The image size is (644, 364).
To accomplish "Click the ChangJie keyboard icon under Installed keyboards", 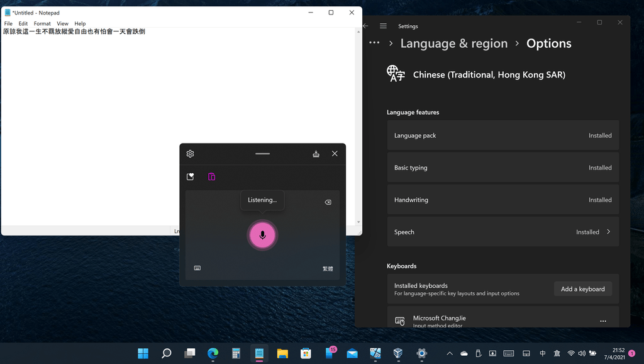I will (399, 321).
